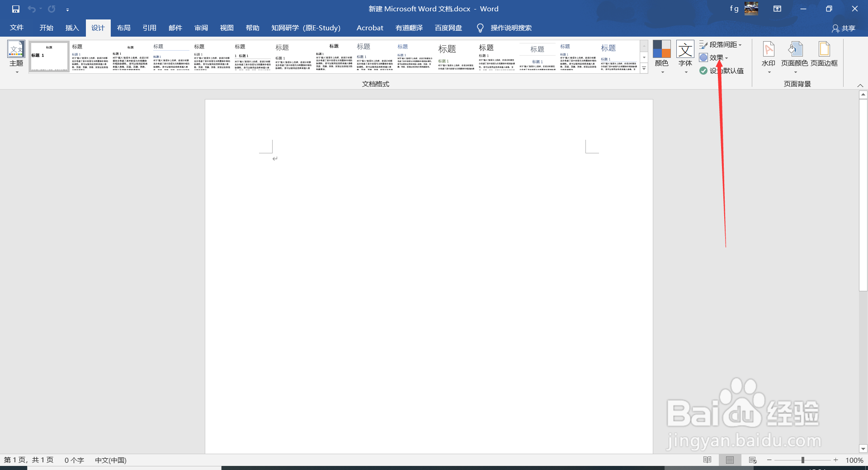Open the Ribbon Display Options icon

tap(778, 9)
